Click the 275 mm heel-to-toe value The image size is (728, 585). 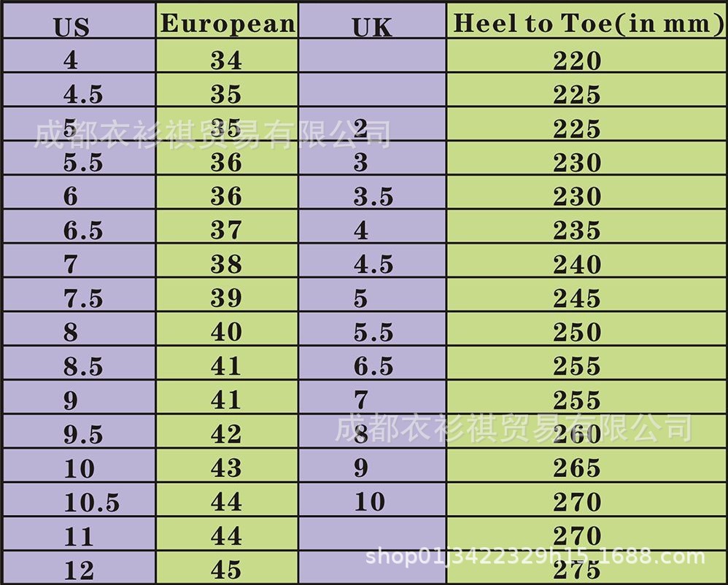tap(577, 570)
